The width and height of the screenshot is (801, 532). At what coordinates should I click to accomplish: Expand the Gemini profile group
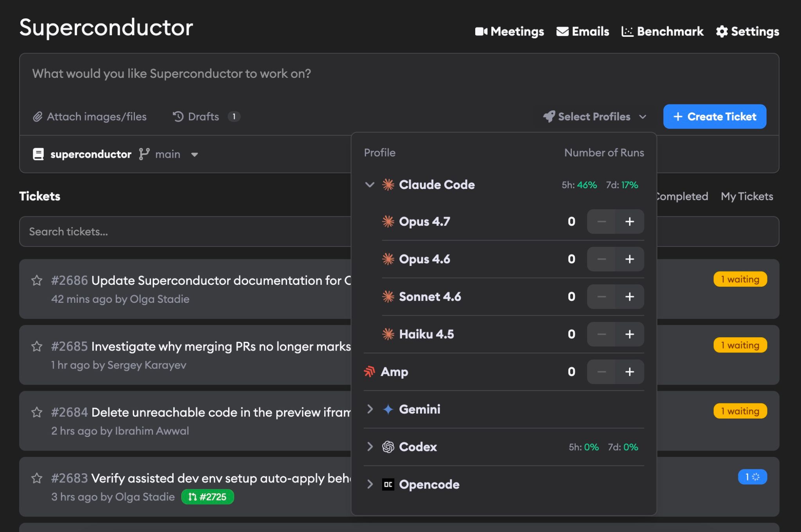tap(370, 409)
